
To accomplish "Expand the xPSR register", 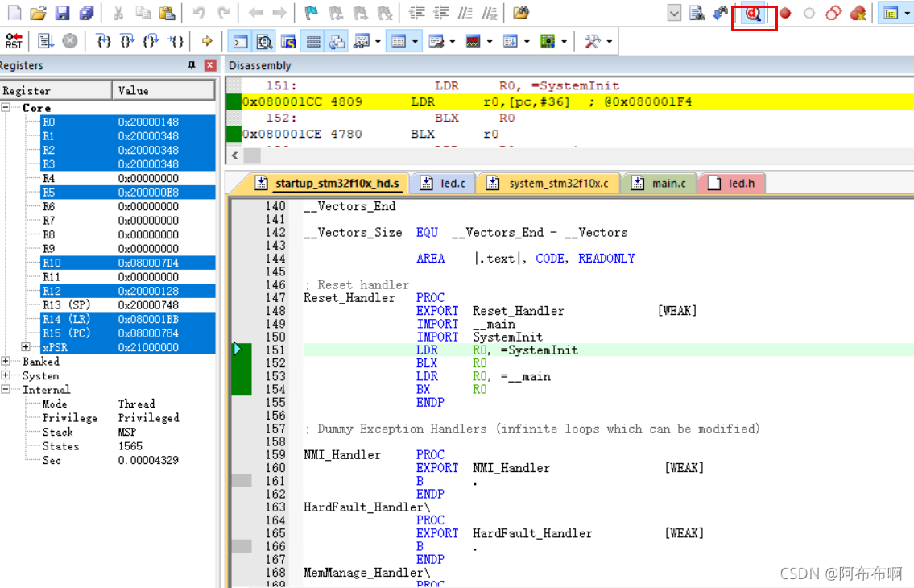I will (25, 346).
